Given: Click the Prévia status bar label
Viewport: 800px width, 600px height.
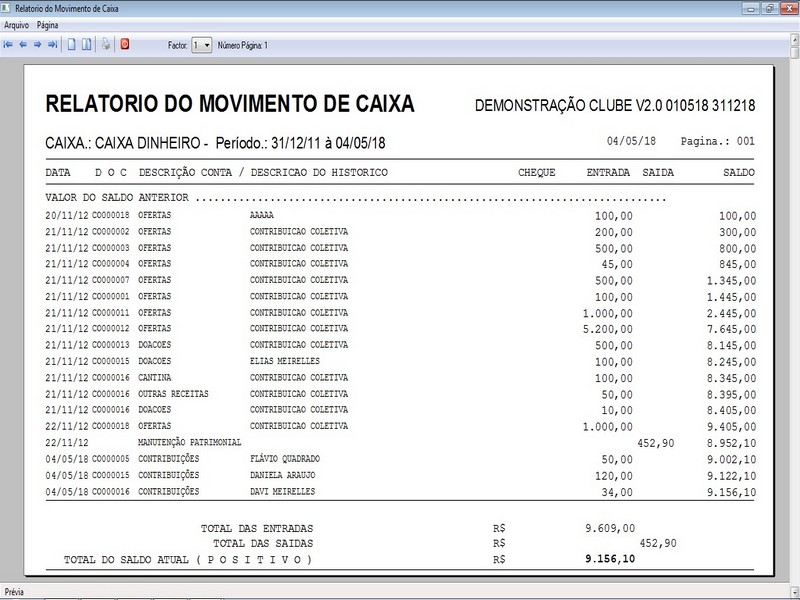Looking at the screenshot, I should 14,592.
